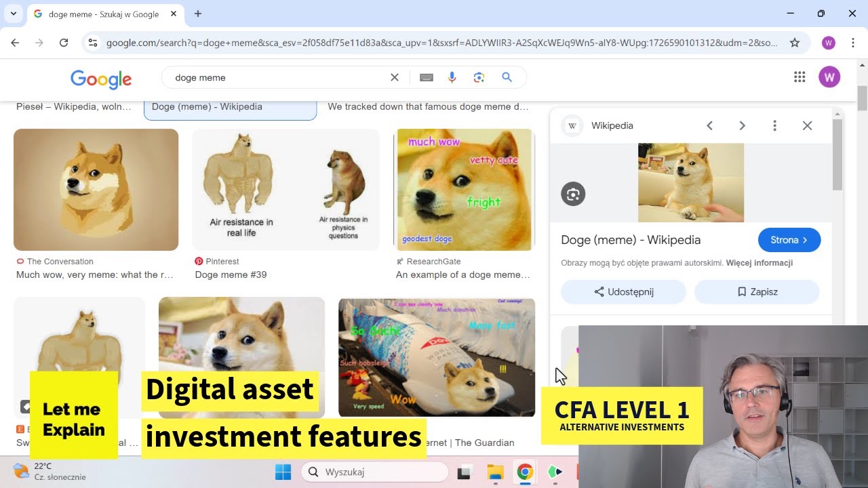Go back using the browser back arrow
This screenshot has height=488, width=868.
[15, 43]
